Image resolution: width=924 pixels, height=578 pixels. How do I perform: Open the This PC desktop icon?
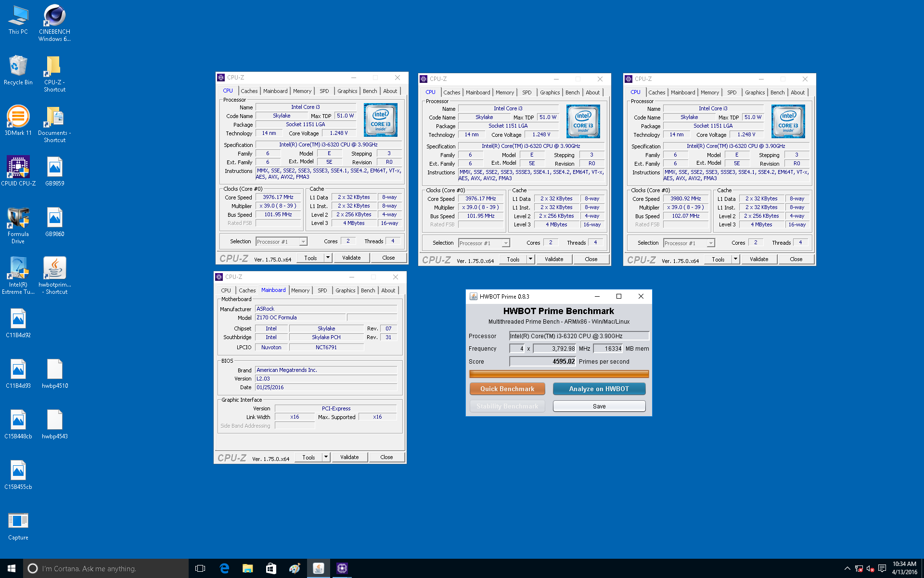(18, 20)
